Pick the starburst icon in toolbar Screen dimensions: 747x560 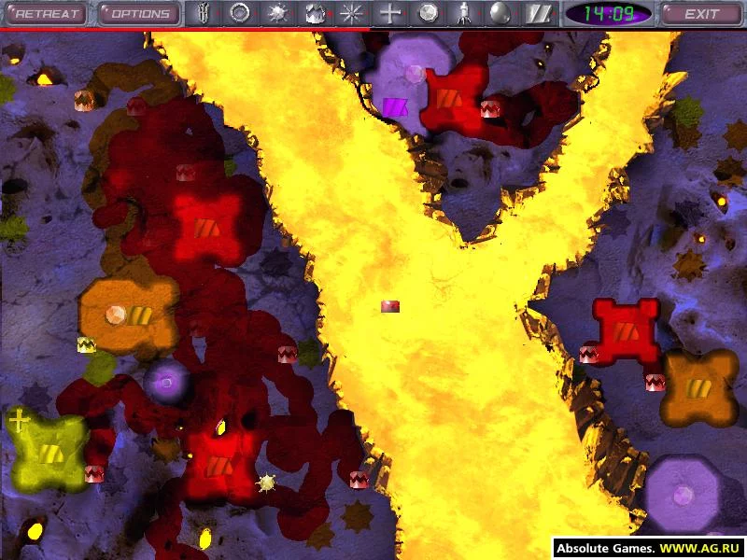click(x=351, y=13)
